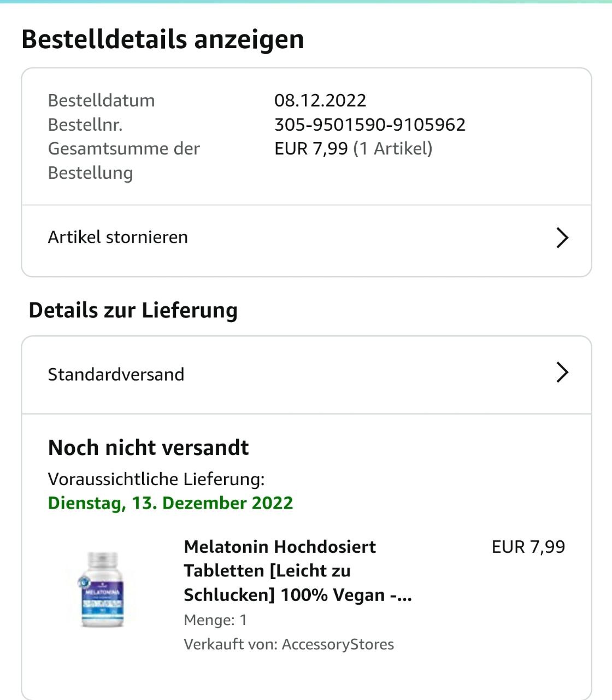Open the chevron beside Artikel stornieren
Viewport: 612px width, 700px height.
coord(562,238)
